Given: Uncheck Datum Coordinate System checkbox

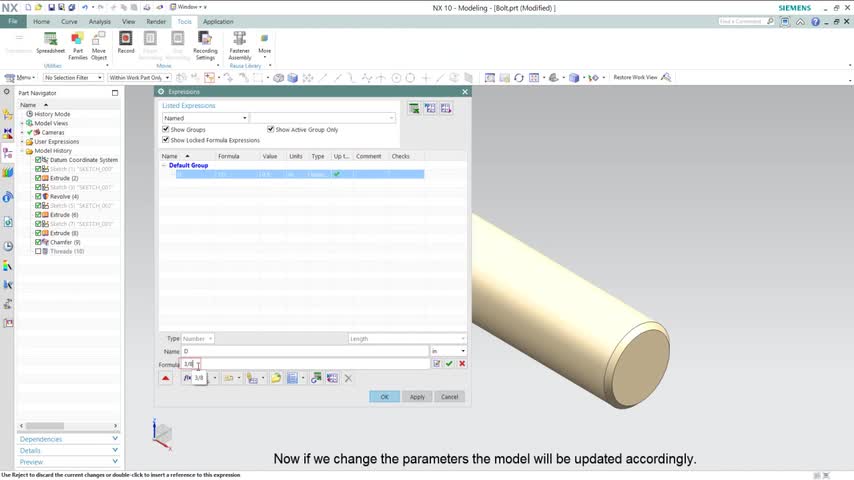Looking at the screenshot, I should [38, 160].
